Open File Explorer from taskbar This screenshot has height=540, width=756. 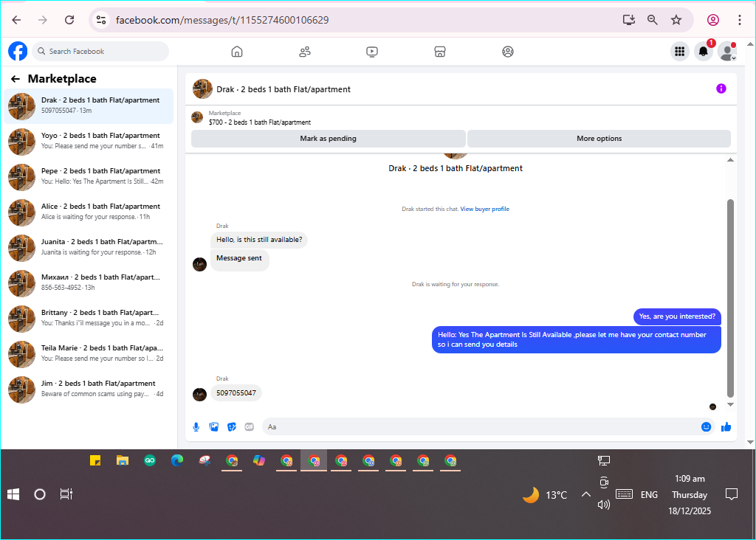(123, 460)
